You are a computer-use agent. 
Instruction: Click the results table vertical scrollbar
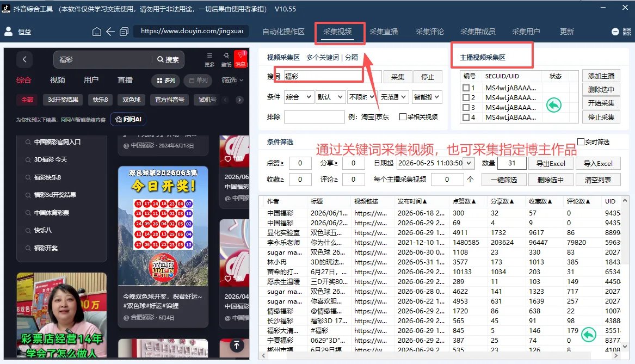tap(625, 273)
